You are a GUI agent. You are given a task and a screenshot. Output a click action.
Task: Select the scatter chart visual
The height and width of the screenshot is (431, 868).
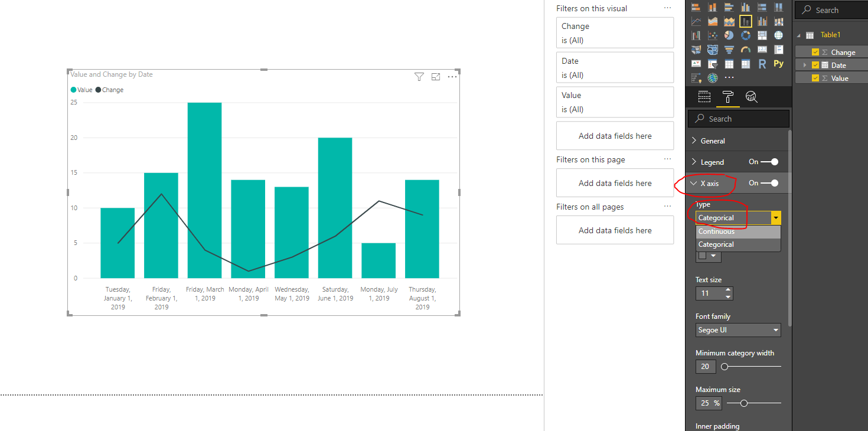point(713,35)
